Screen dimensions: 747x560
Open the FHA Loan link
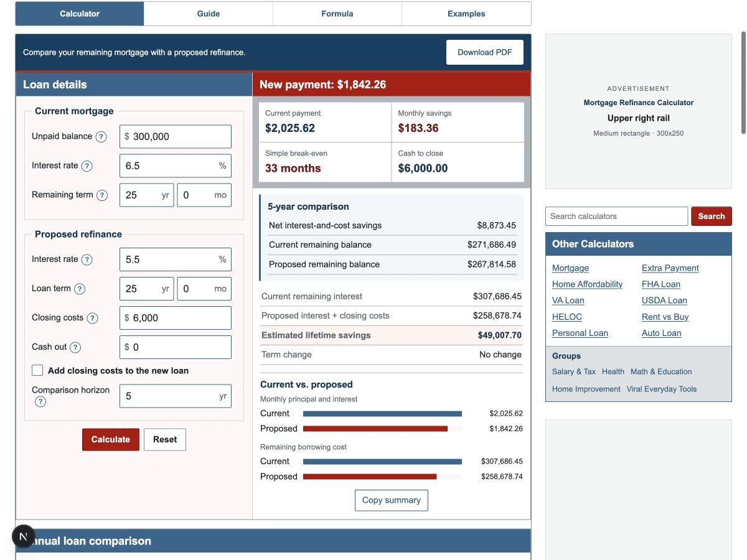[x=661, y=284]
